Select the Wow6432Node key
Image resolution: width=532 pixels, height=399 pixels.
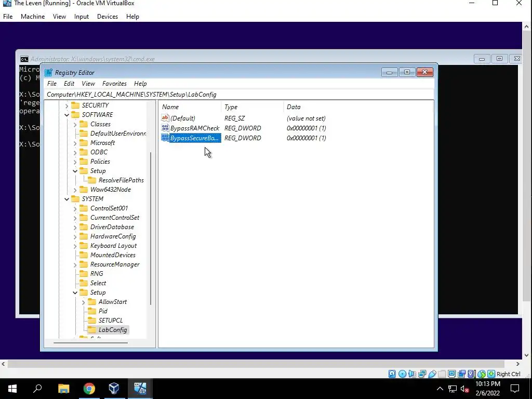(x=110, y=189)
